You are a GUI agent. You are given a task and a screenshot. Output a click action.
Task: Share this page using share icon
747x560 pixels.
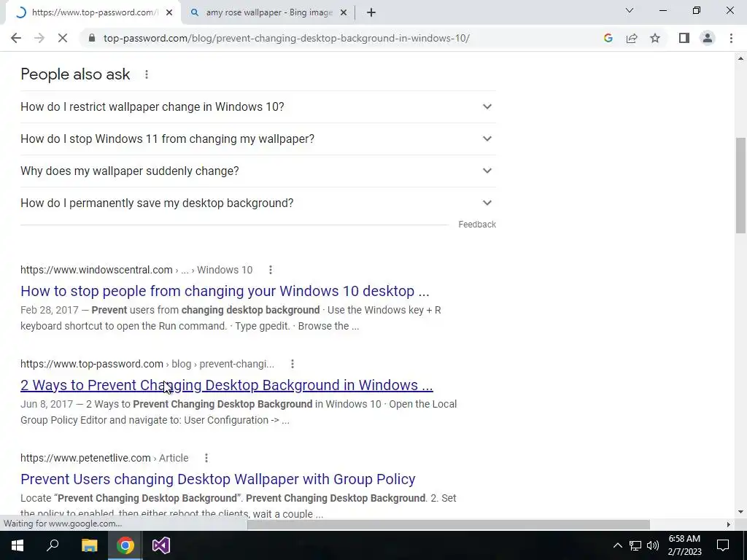tap(632, 38)
